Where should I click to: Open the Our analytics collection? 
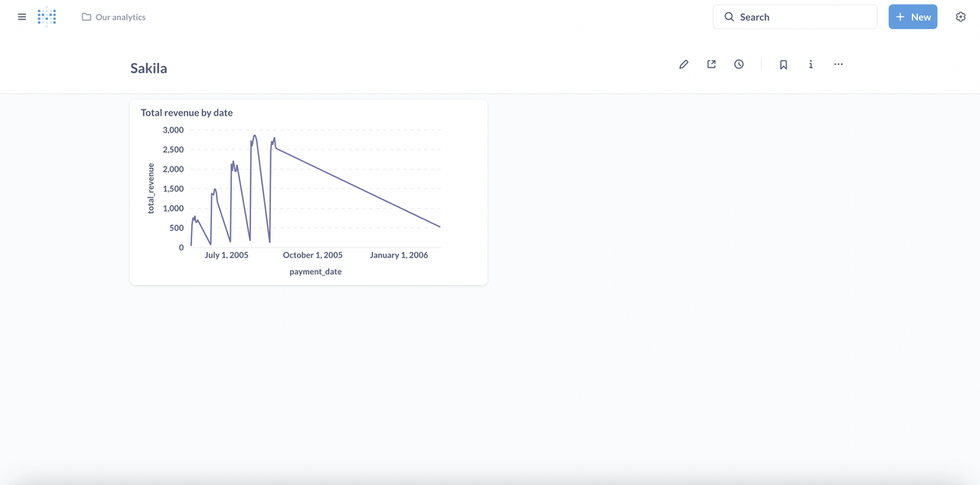pyautogui.click(x=113, y=17)
